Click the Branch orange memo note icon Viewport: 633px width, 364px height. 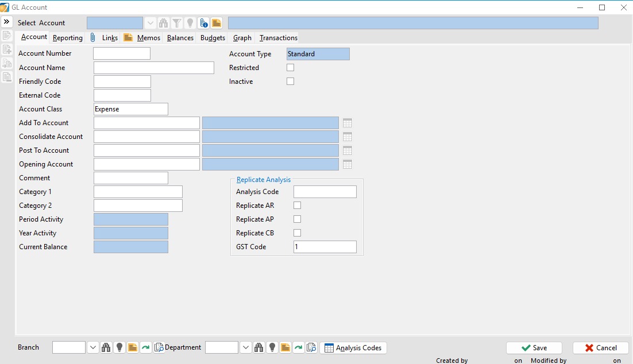pyautogui.click(x=132, y=347)
